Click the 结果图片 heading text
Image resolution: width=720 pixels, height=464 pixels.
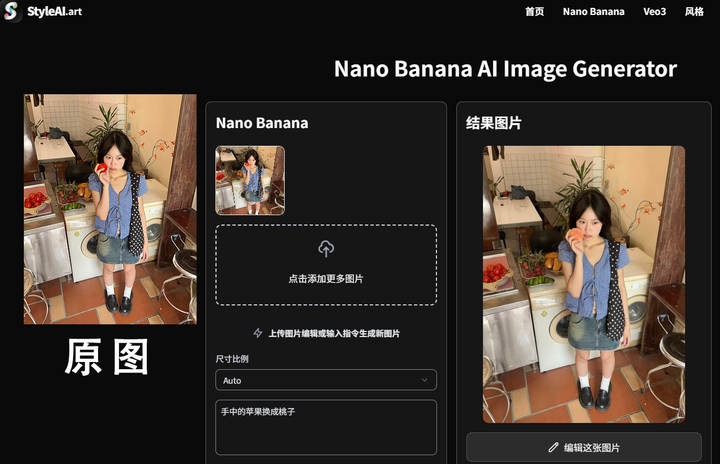pyautogui.click(x=494, y=123)
